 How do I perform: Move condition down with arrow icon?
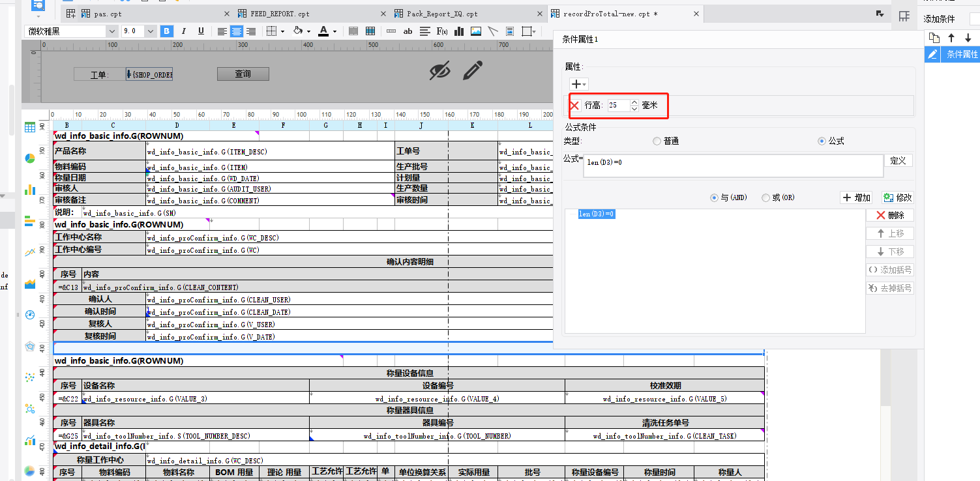[x=968, y=38]
